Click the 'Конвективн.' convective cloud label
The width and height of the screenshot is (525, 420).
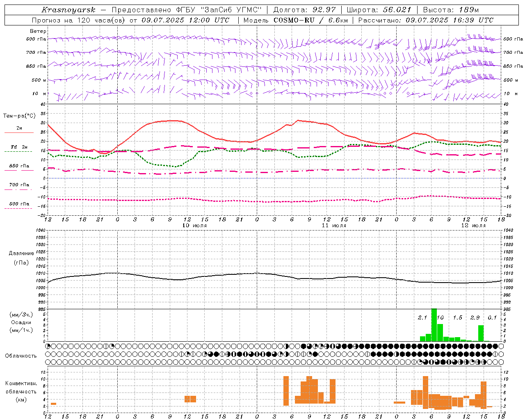point(21,383)
